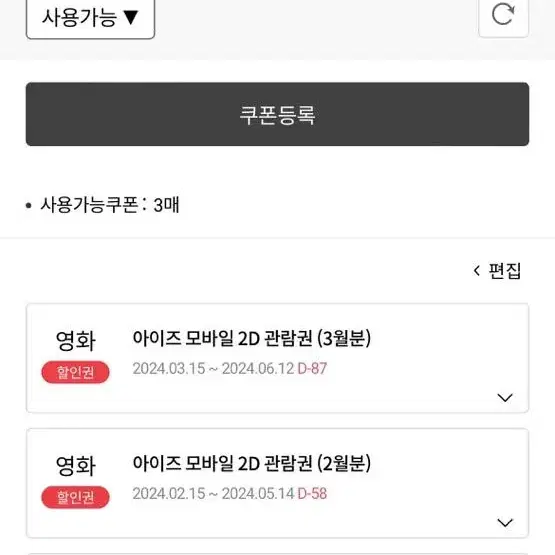Select the 2024.03.15 ~ 2024.06.12 validity text
The image size is (555, 555).
(x=213, y=369)
